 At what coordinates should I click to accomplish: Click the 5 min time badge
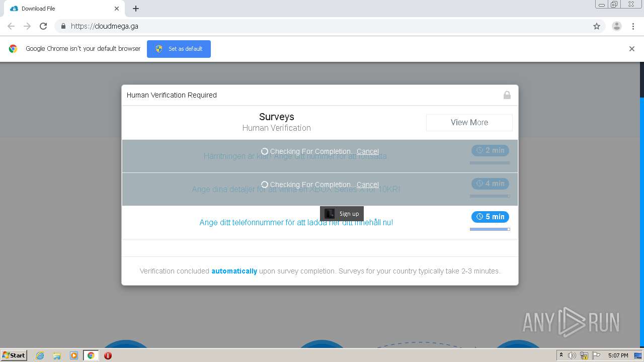coord(490,217)
